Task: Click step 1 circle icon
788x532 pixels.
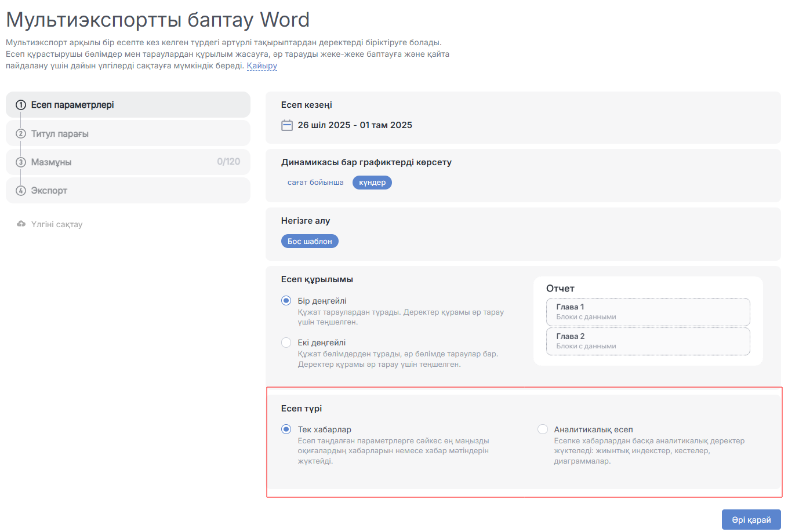Action: (x=21, y=105)
